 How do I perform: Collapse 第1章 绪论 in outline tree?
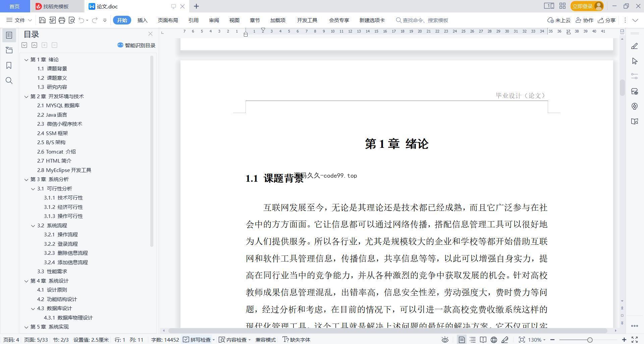tap(26, 60)
